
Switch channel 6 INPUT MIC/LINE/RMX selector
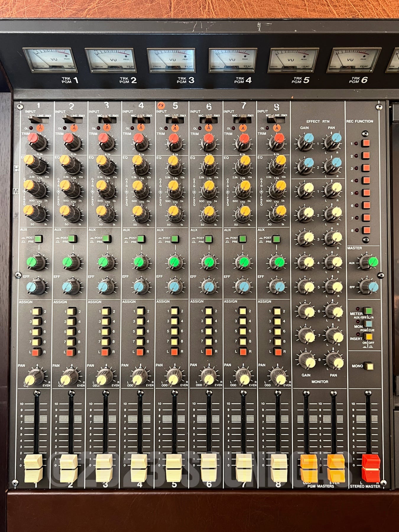208,120
